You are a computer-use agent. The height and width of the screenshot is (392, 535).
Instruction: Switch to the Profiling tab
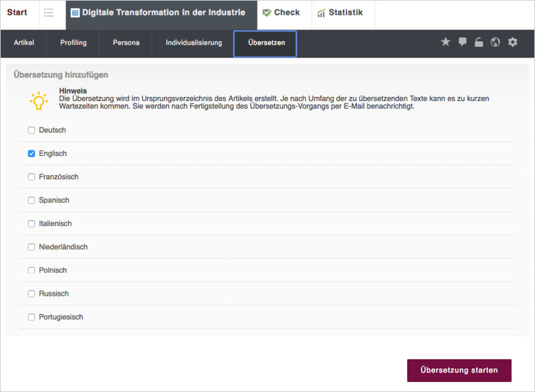pyautogui.click(x=73, y=43)
